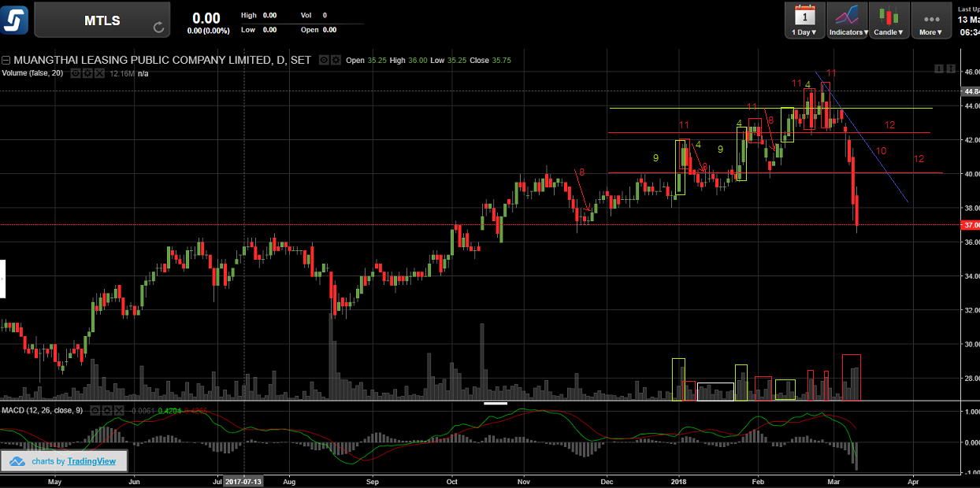Open the 1 Day interval dropdown
The width and height of the screenshot is (980, 488).
[804, 20]
